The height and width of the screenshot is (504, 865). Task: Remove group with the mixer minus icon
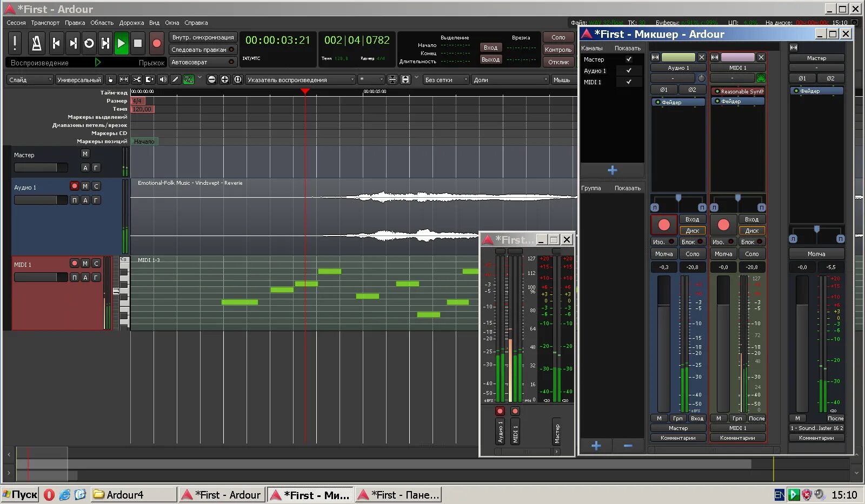(x=628, y=446)
